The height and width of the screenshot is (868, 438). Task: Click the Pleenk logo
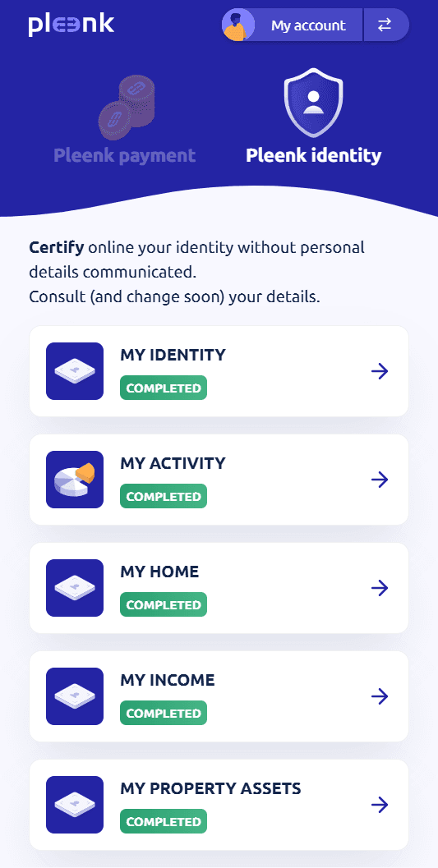(71, 25)
